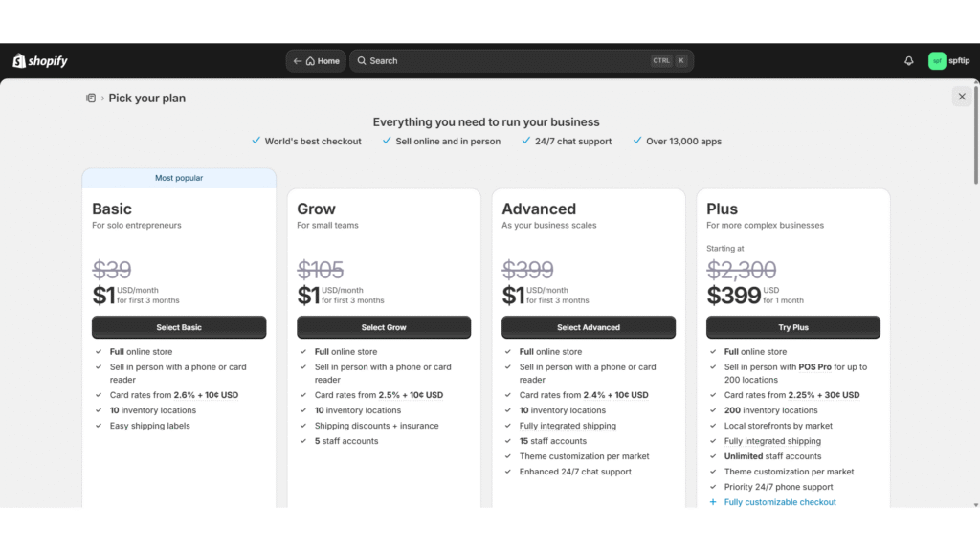Screen dimensions: 980x551
Task: Choose the Select Grow button
Action: pos(384,327)
